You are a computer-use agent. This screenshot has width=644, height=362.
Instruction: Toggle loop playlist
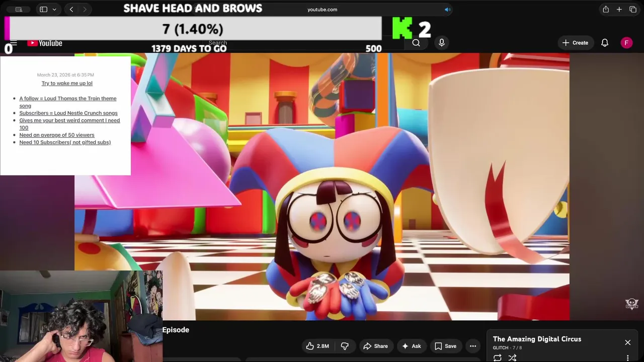click(497, 357)
